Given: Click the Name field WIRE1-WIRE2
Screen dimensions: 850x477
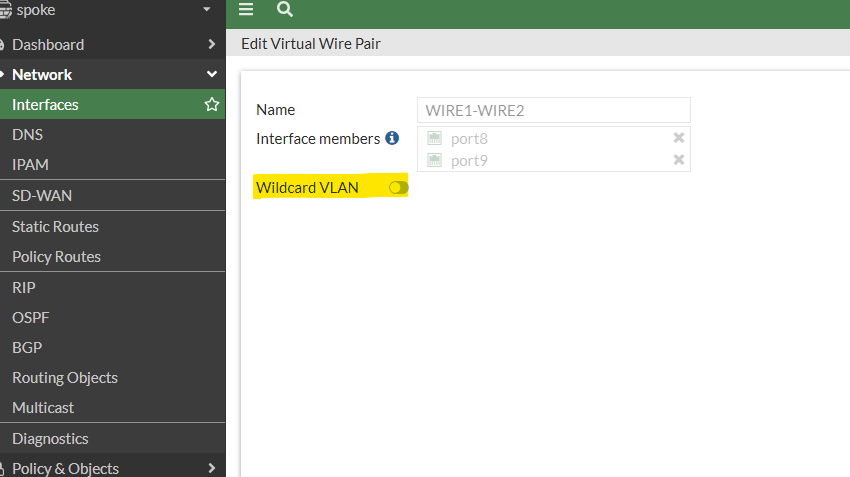Looking at the screenshot, I should (x=553, y=110).
